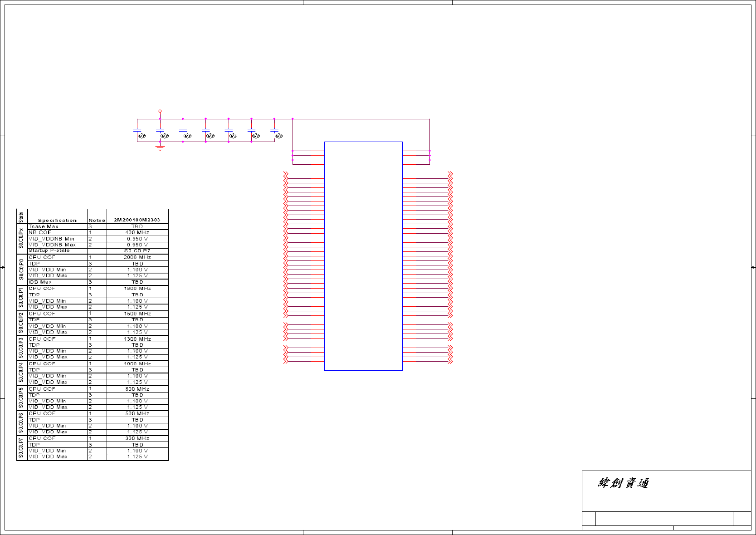Click the S0.C0.P4 state label

click(21, 373)
